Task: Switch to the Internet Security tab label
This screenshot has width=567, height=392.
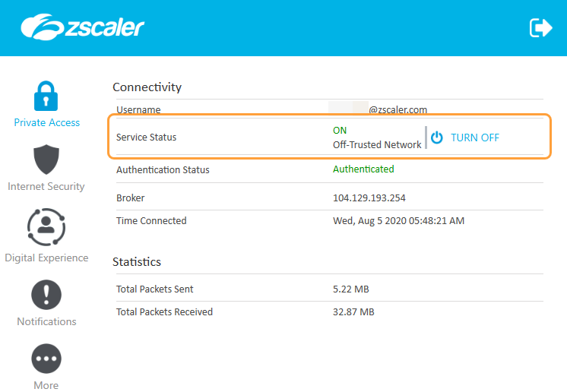Action: 46,186
